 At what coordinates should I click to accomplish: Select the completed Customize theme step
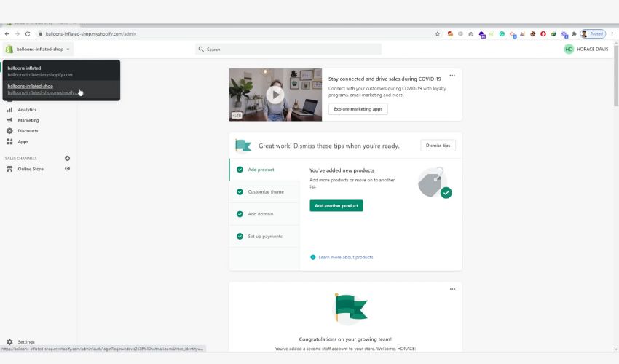pos(265,192)
